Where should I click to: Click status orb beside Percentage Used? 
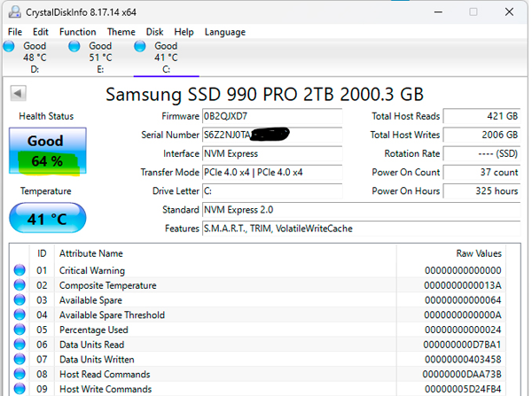[x=20, y=330]
